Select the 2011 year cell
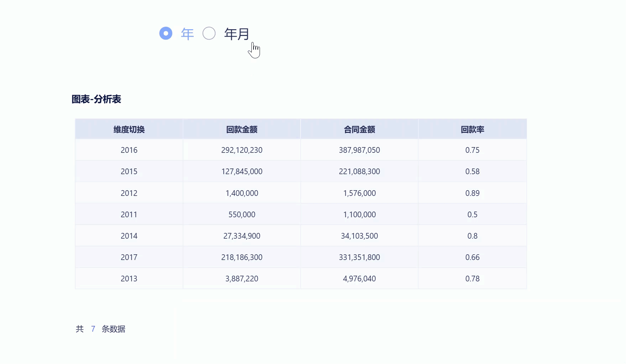The width and height of the screenshot is (626, 364). tap(129, 214)
